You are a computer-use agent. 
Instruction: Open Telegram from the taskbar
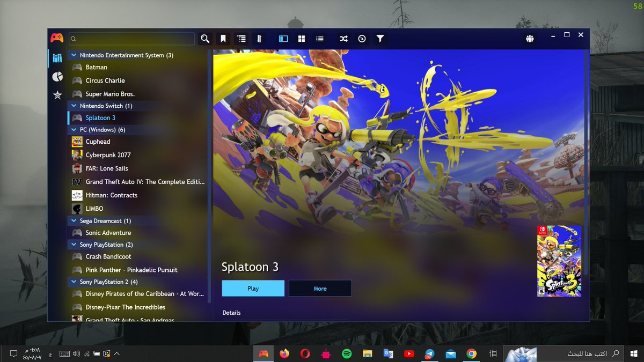[x=429, y=353]
